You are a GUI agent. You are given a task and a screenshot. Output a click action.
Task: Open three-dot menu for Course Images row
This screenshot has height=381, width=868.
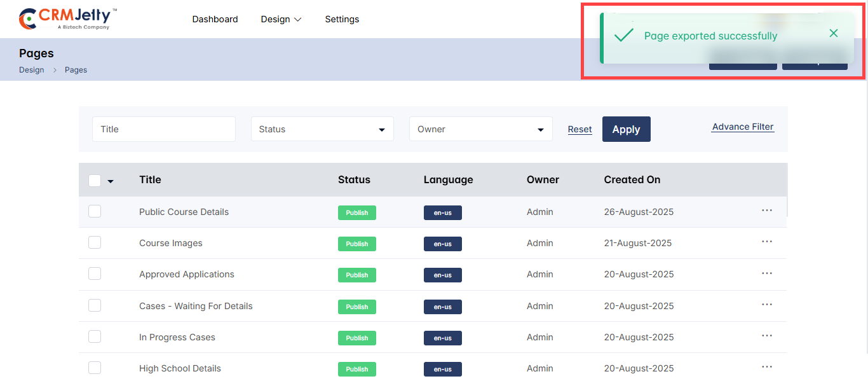766,242
